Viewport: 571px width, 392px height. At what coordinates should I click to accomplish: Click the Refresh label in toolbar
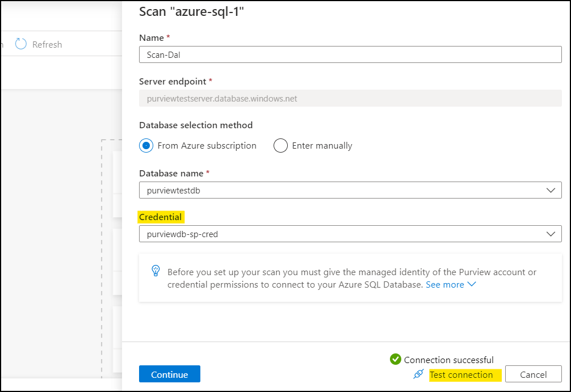(x=47, y=45)
